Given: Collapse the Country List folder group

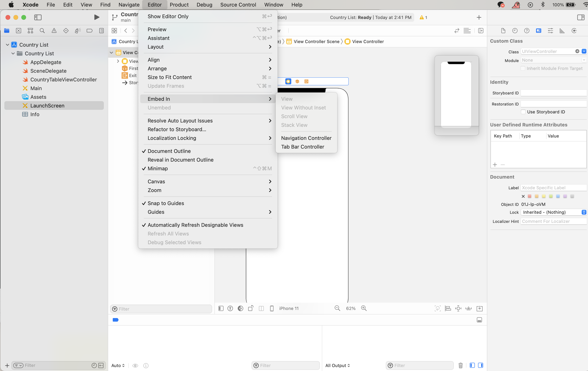Looking at the screenshot, I should coord(13,53).
